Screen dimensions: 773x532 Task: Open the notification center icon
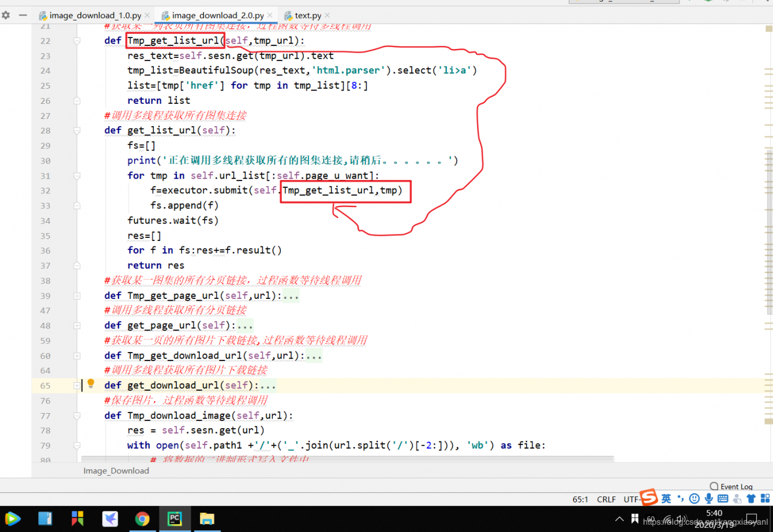coord(752,519)
